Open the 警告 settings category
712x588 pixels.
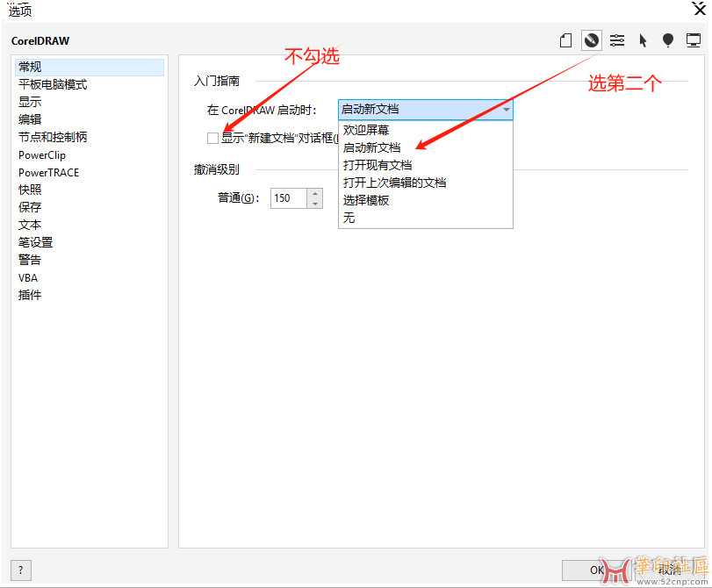89,260
